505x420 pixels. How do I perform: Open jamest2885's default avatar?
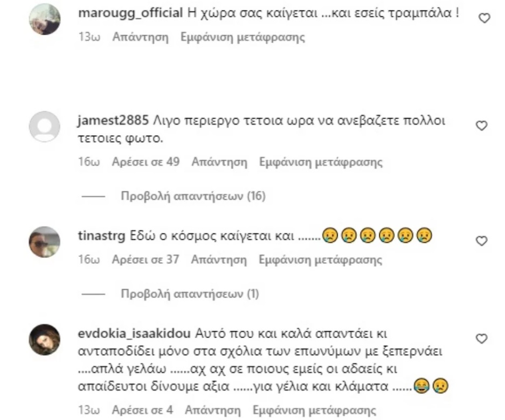[x=45, y=127]
